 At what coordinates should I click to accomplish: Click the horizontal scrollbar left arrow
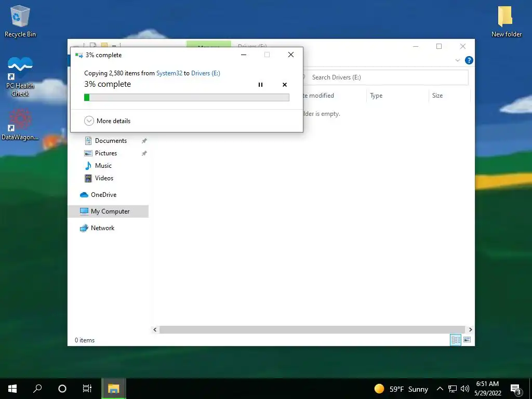pyautogui.click(x=155, y=329)
